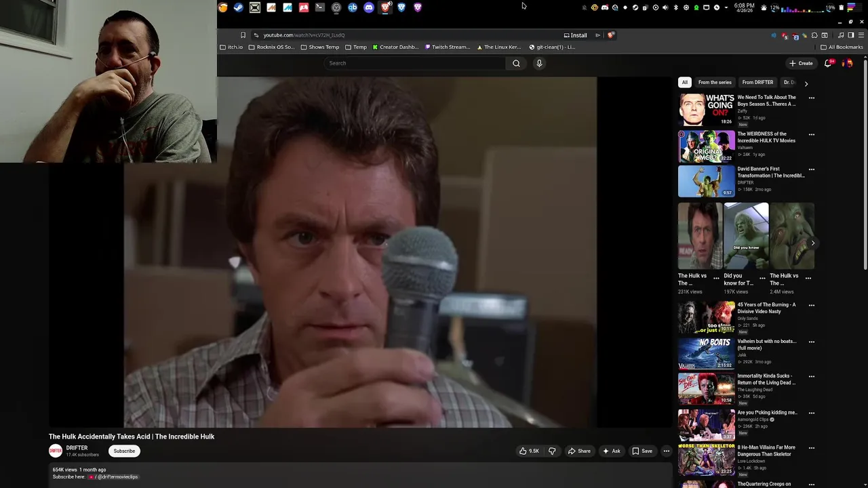868x488 pixels.
Task: Click the active Brave browser taskbar icon
Action: pos(385,7)
